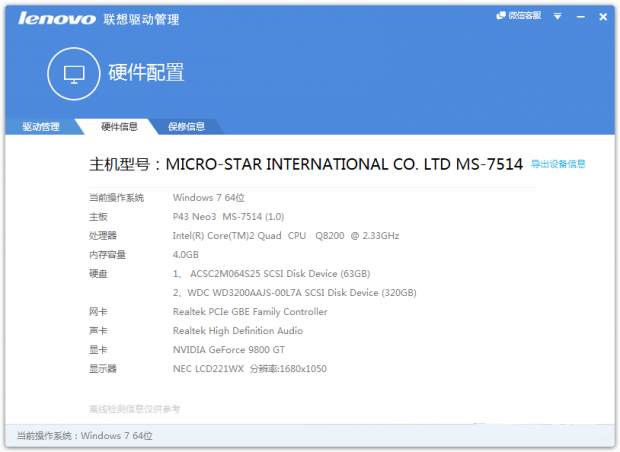The height and width of the screenshot is (452, 620).
Task: Select the ACSC2M064S25 disk entry (63GB)
Action: click(x=271, y=274)
